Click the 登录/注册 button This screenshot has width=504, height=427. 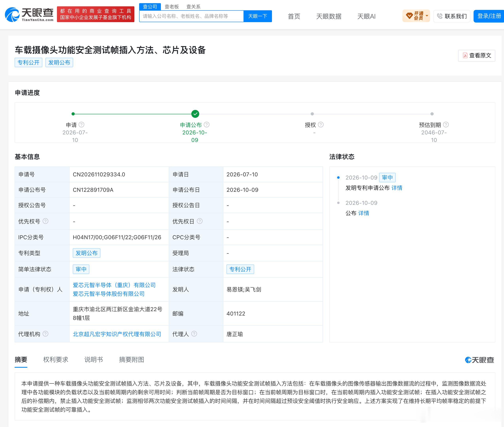[x=489, y=16]
